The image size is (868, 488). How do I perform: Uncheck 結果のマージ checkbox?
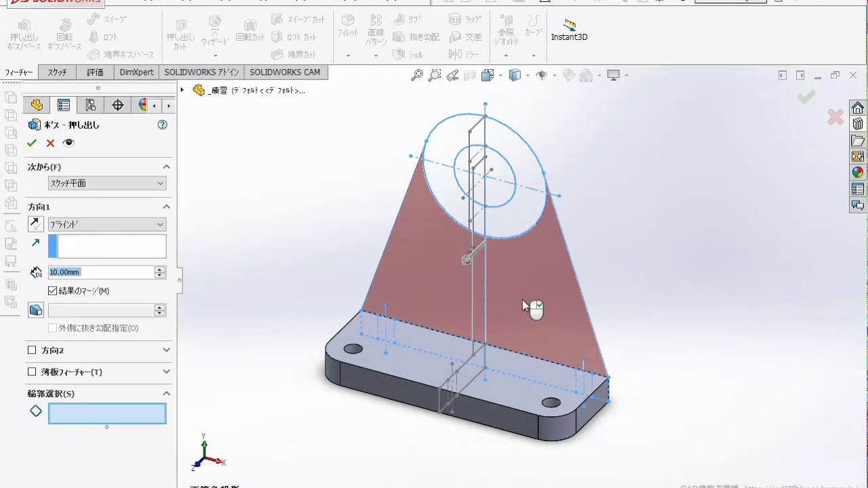(53, 291)
